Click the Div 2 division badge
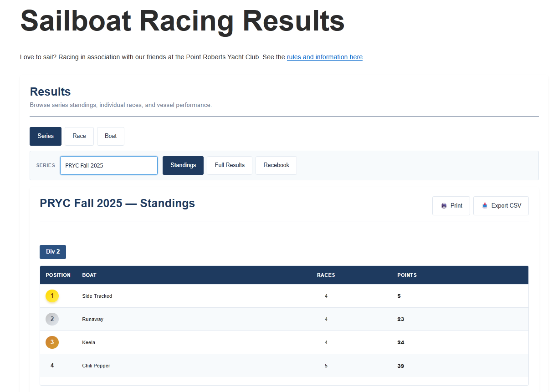Viewport: 558px width, 392px height. (53, 252)
